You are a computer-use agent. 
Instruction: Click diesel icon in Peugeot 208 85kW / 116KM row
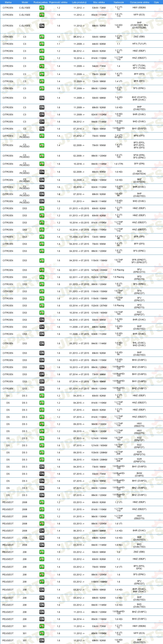pyautogui.click(x=42, y=619)
